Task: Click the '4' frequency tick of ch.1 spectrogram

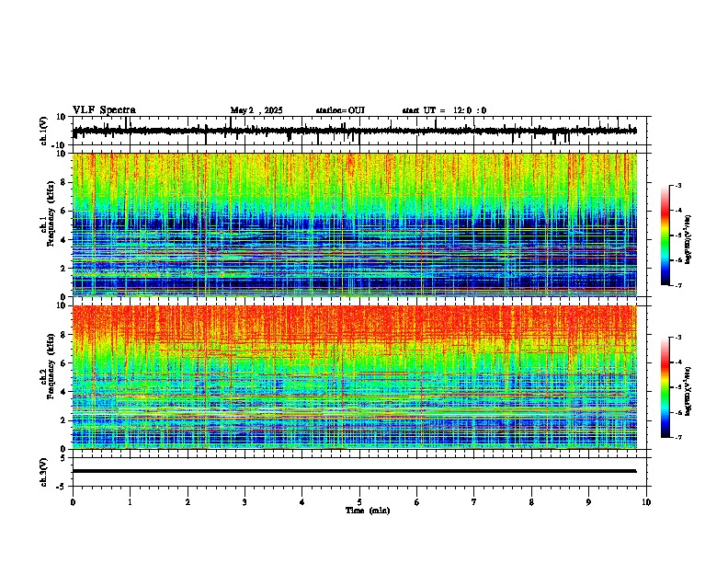Action: tap(63, 240)
